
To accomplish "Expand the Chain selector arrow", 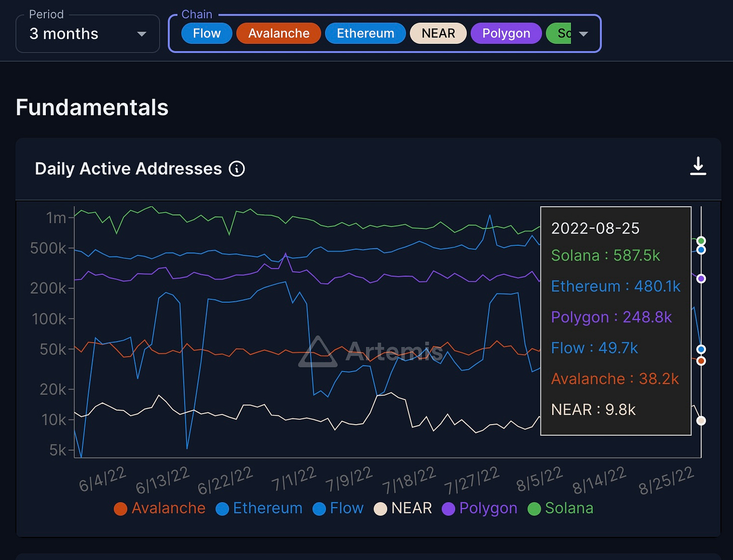I will tap(583, 34).
